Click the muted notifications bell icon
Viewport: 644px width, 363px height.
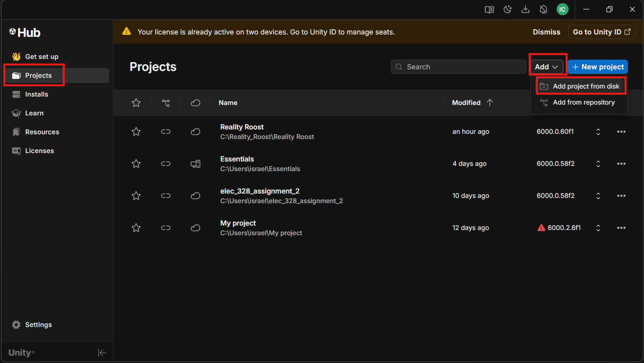(x=543, y=10)
